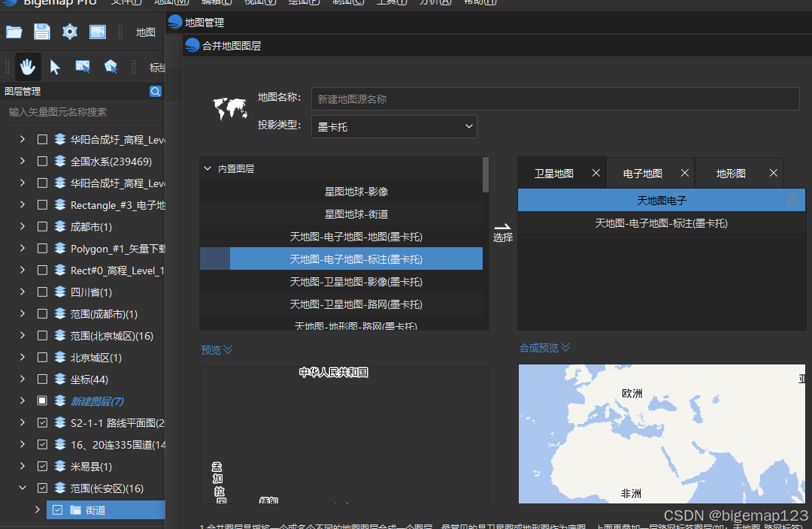This screenshot has height=529, width=812.
Task: Click the built-in layers list scrollbar
Action: point(485,175)
